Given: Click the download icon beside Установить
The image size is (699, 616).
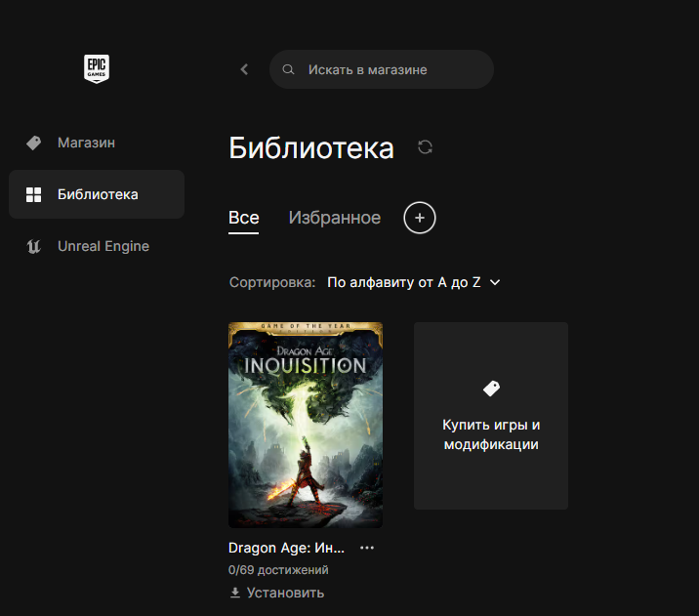Looking at the screenshot, I should coord(235,593).
